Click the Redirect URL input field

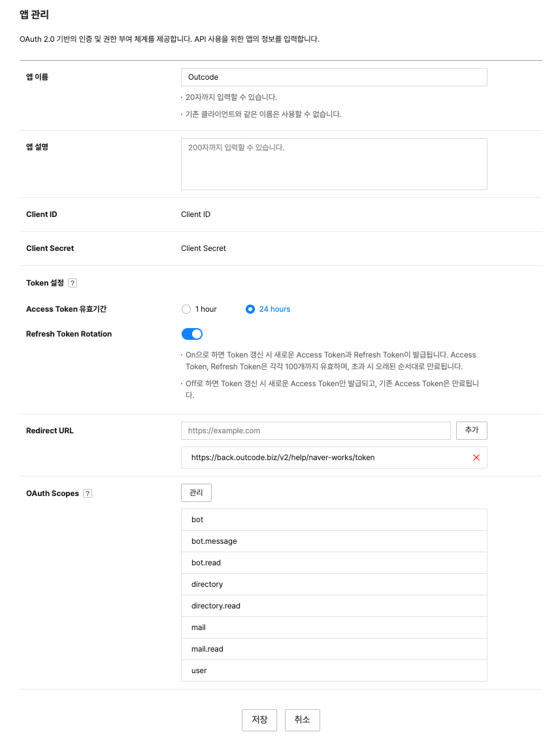(x=316, y=431)
